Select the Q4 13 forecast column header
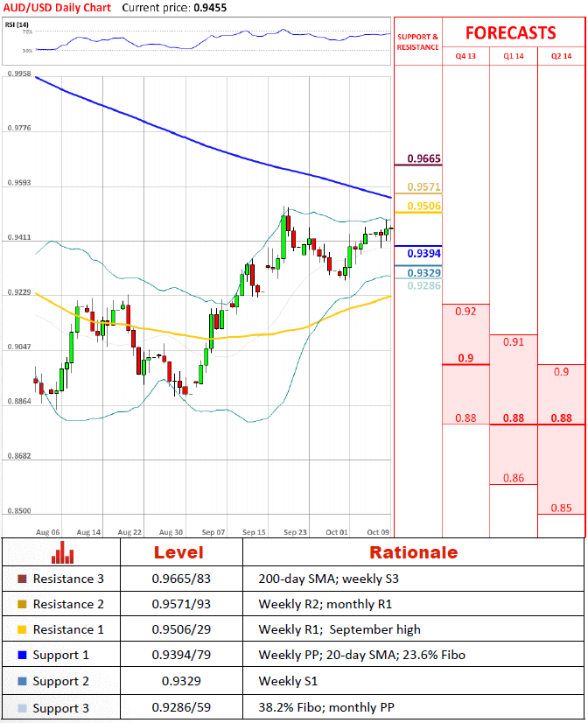Image resolution: width=588 pixels, height=723 pixels. tap(465, 55)
